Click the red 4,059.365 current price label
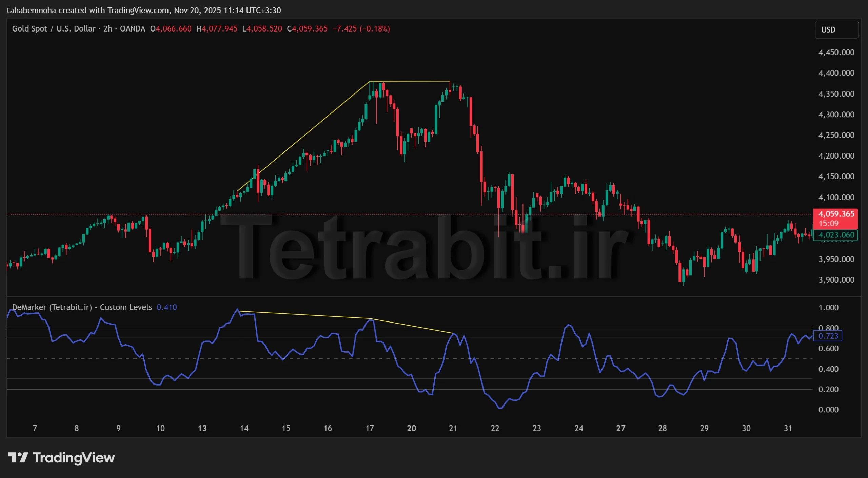The image size is (868, 478). click(835, 219)
